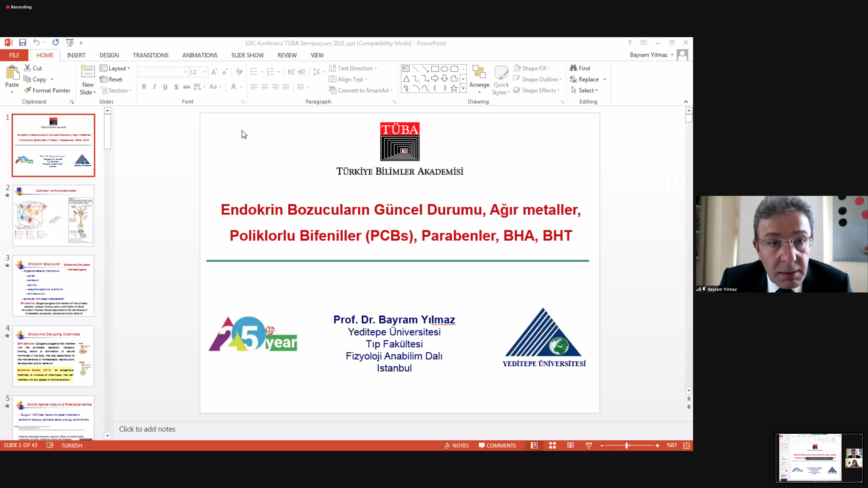
Task: Increase font size icon
Action: point(214,72)
